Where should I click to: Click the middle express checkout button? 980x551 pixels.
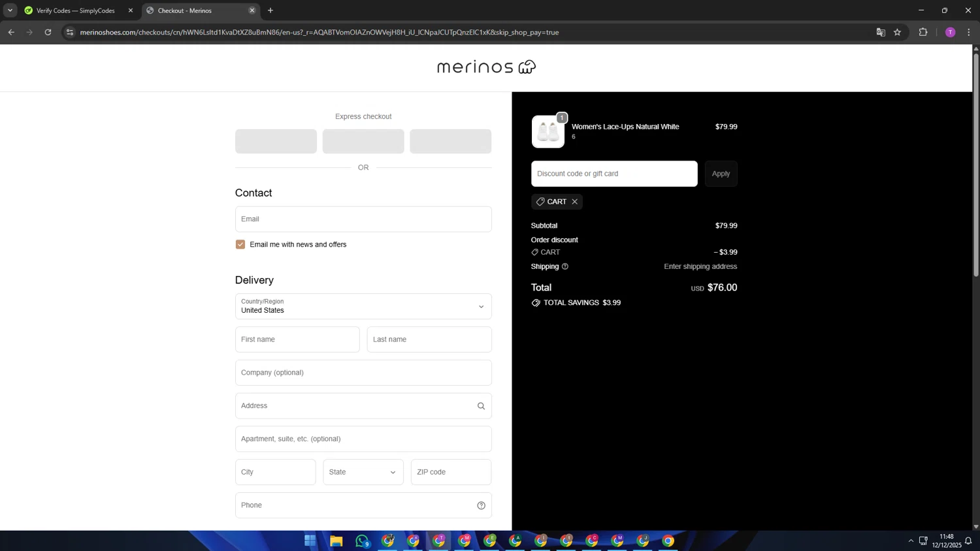pyautogui.click(x=363, y=141)
